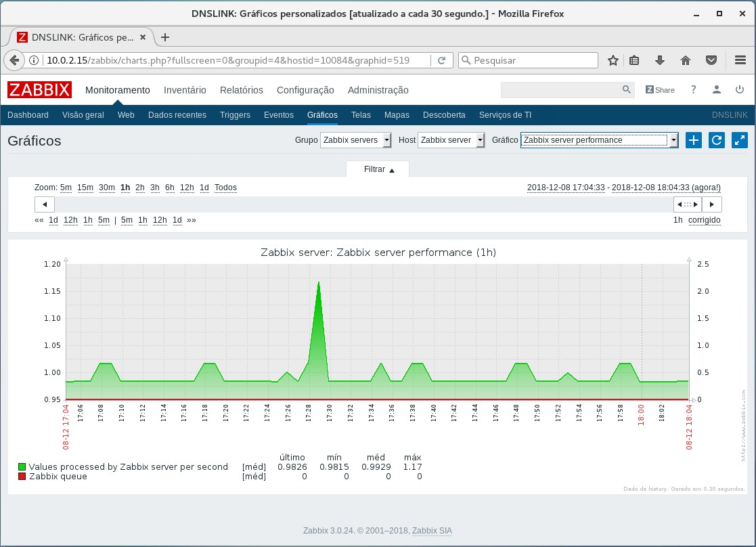Click the Firefox back arrow button
This screenshot has height=547, width=756.
(14, 60)
